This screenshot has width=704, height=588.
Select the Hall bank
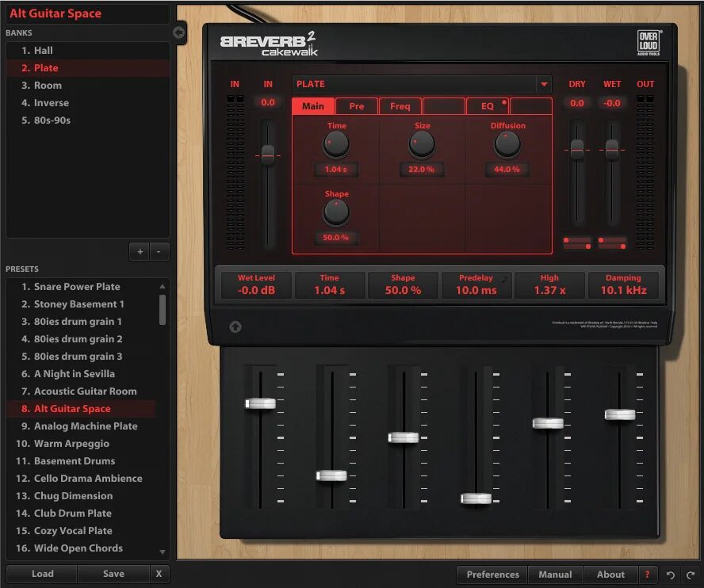[x=87, y=50]
